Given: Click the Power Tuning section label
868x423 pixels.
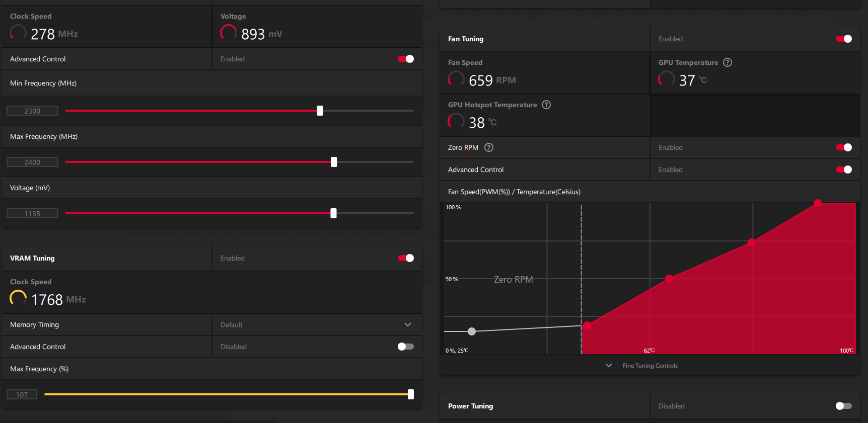Looking at the screenshot, I should pos(470,406).
